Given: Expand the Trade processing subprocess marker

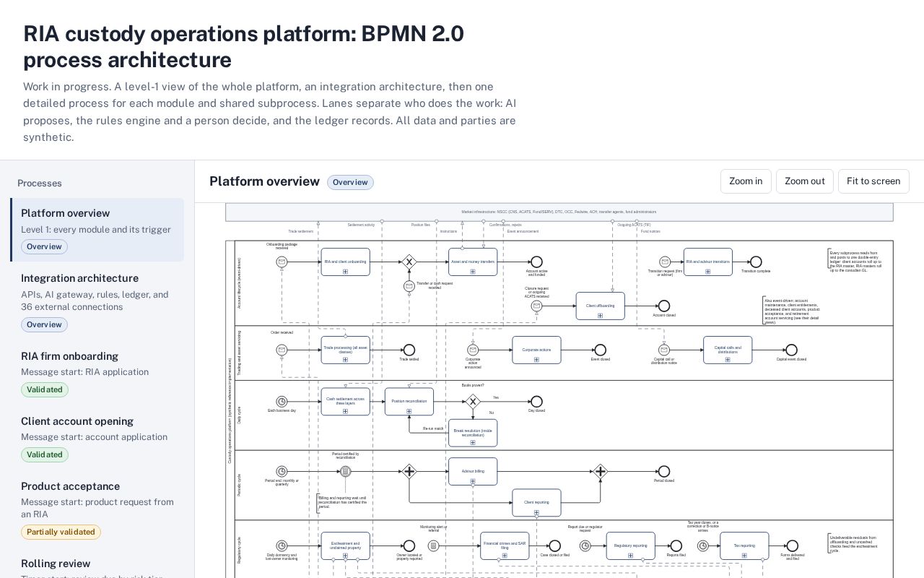Looking at the screenshot, I should pyautogui.click(x=345, y=359).
